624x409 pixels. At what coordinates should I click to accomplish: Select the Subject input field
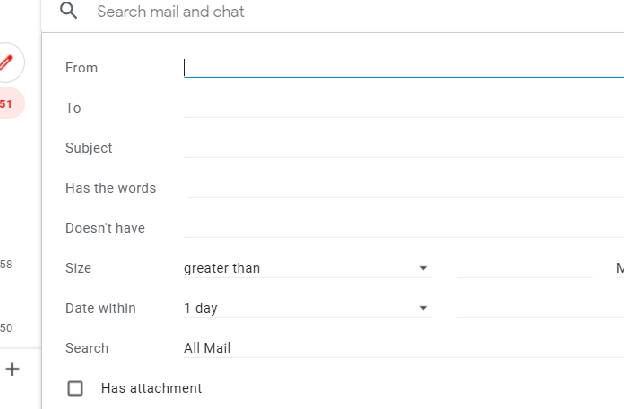point(400,147)
